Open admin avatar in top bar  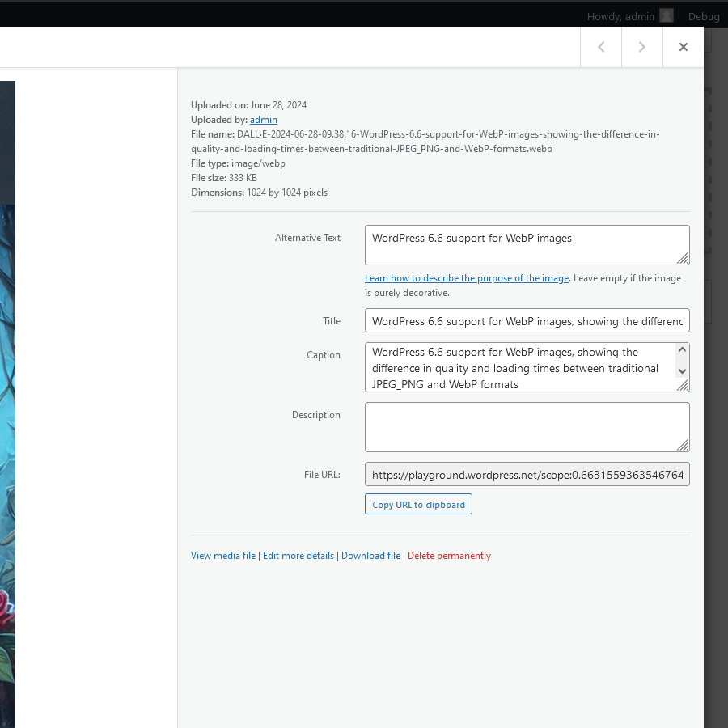tap(667, 16)
